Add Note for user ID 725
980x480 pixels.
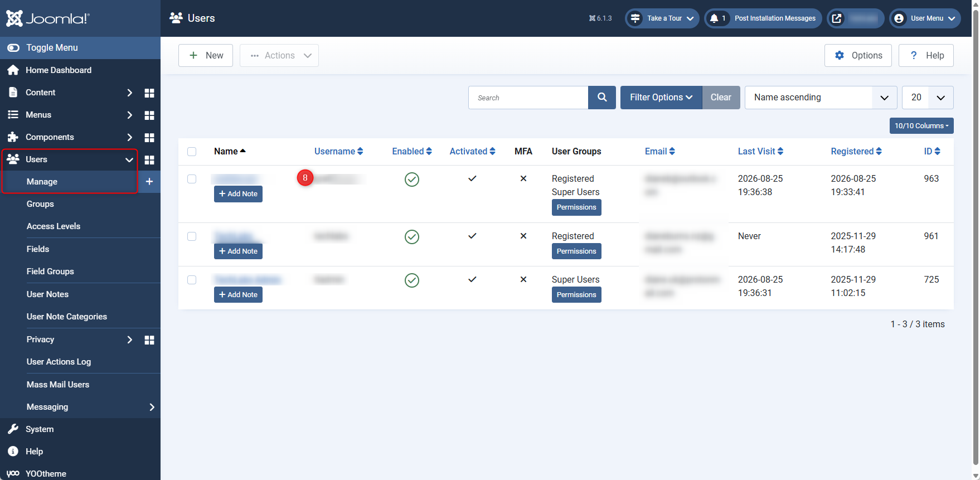coord(238,295)
